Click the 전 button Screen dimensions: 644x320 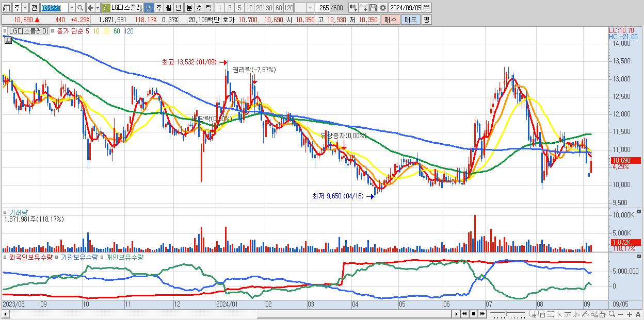pyautogui.click(x=34, y=8)
